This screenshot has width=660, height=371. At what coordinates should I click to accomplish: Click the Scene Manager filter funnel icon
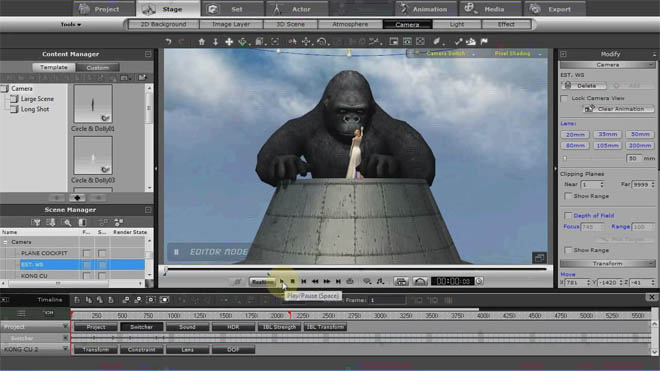(36, 222)
